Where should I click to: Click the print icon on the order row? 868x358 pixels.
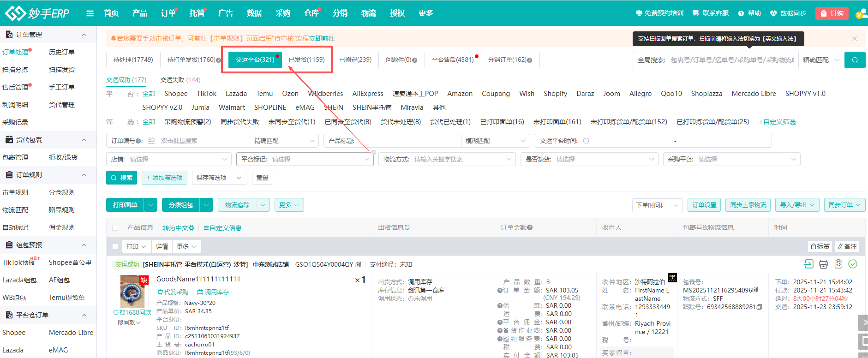pos(823,264)
